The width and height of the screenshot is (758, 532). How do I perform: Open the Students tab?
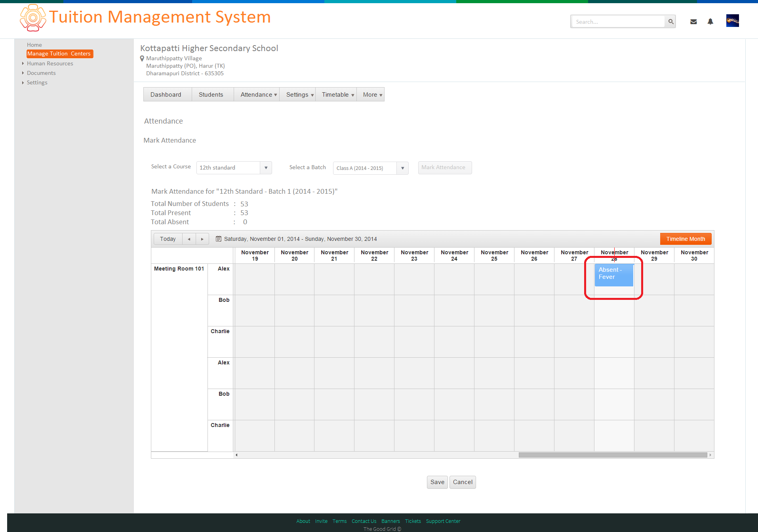click(213, 94)
